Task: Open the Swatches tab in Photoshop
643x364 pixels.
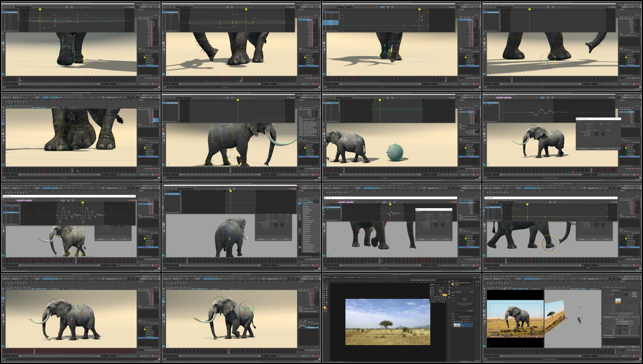Action: 457,281
